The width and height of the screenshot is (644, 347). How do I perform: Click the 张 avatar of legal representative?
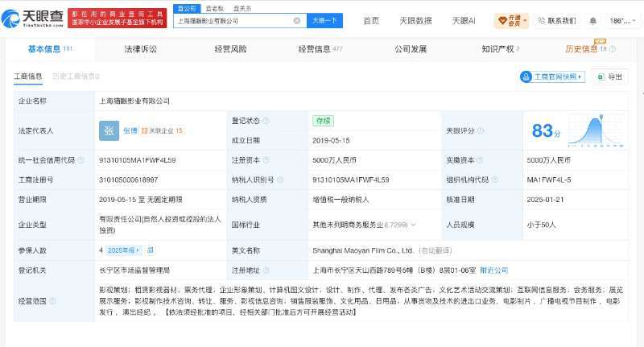point(109,130)
